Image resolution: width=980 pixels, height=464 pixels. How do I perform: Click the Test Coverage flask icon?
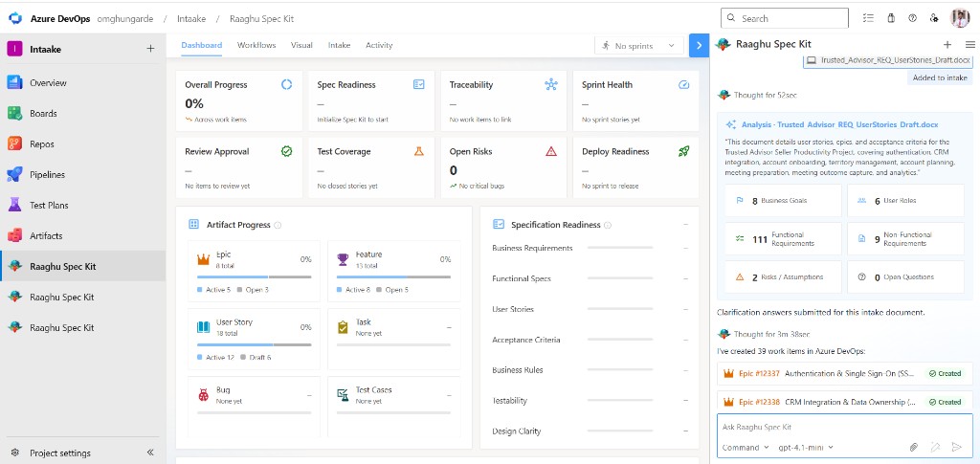[419, 151]
